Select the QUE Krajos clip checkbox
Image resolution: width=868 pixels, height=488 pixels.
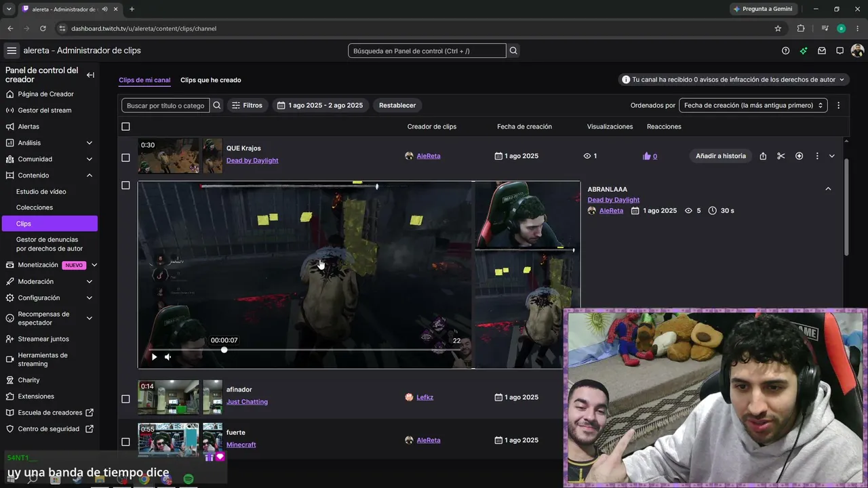[x=125, y=158]
